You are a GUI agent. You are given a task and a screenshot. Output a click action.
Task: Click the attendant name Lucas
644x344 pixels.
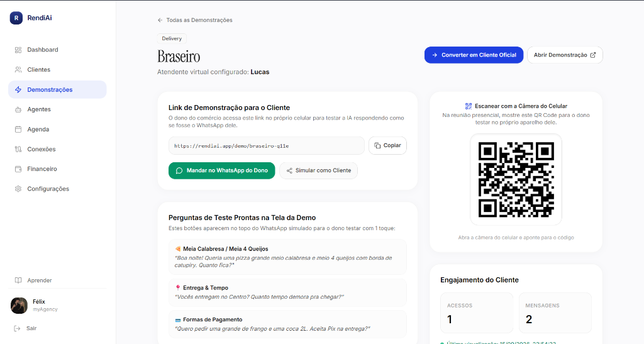click(x=260, y=72)
